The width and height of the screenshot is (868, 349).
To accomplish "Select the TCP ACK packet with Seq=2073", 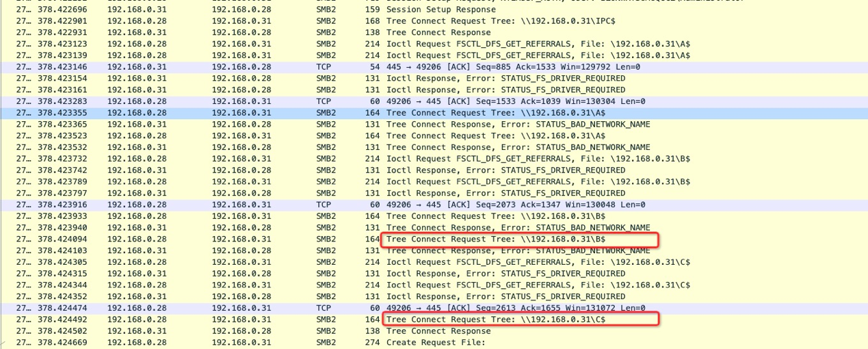I will [x=434, y=205].
